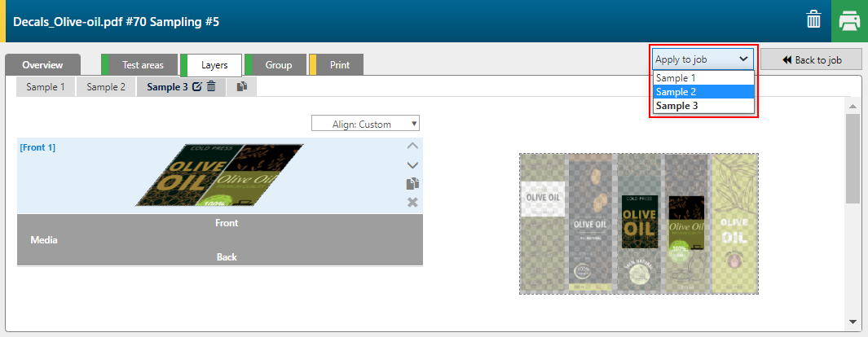Copy the Front 1 layer
Viewport: 868px width, 337px height.
tap(412, 184)
